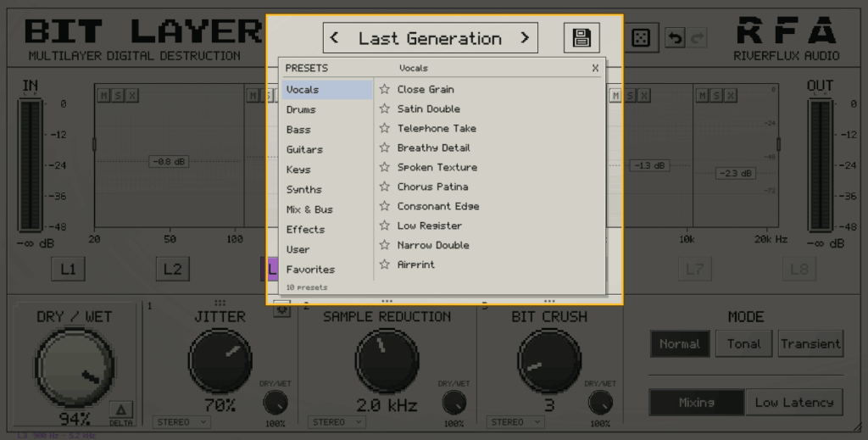Screen dimensions: 868x440
Task: Enable Low Latency mode
Action: tap(794, 403)
